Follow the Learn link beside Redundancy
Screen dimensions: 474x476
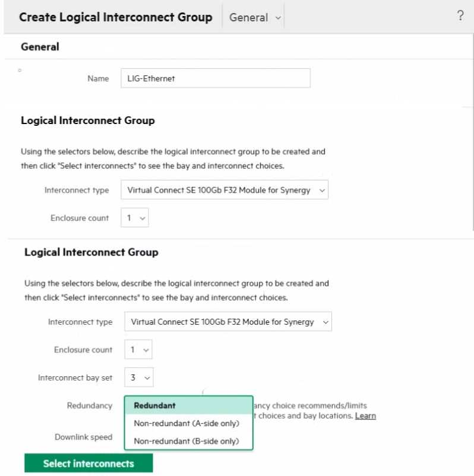coord(365,416)
